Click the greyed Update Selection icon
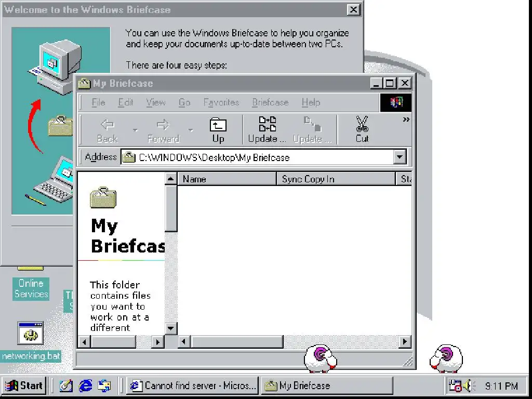This screenshot has width=532, height=399. pos(312,130)
